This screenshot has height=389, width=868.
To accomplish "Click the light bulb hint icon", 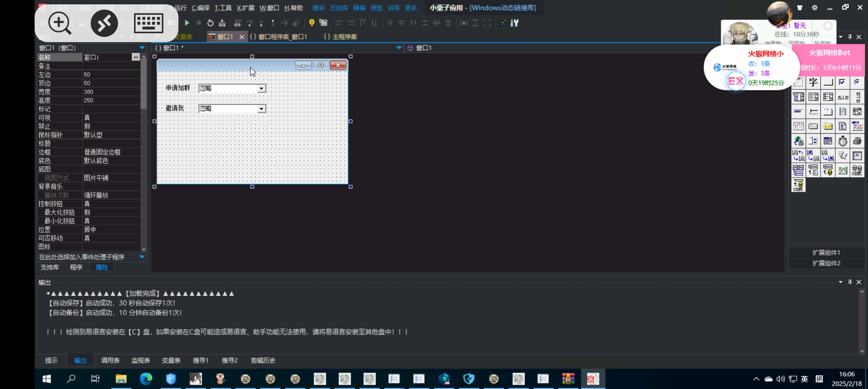I will (312, 23).
